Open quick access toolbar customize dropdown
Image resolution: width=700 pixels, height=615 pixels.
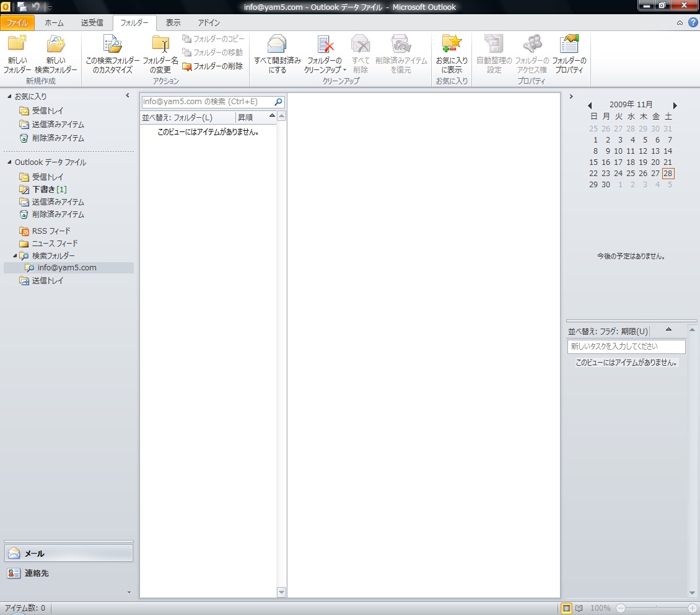(50, 7)
